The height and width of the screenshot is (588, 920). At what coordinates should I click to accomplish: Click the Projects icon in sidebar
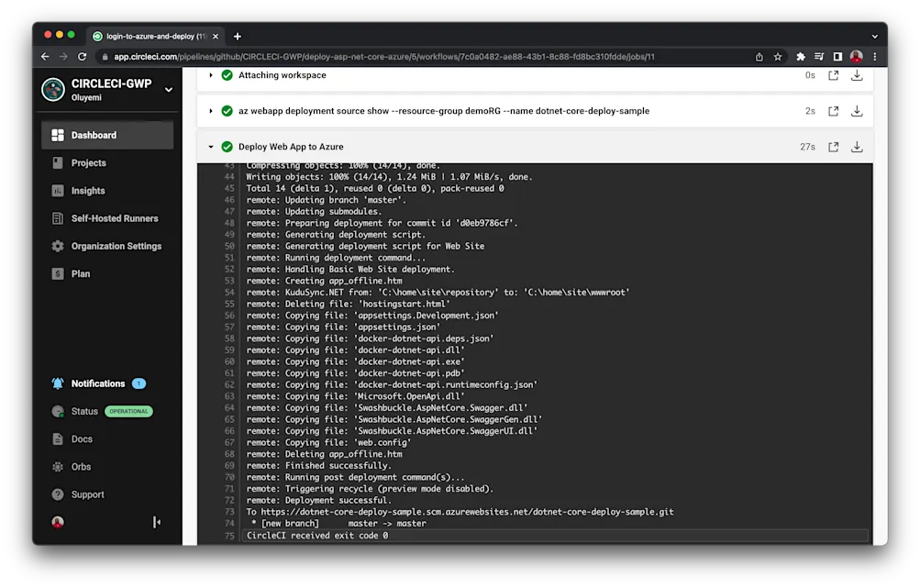(x=58, y=163)
